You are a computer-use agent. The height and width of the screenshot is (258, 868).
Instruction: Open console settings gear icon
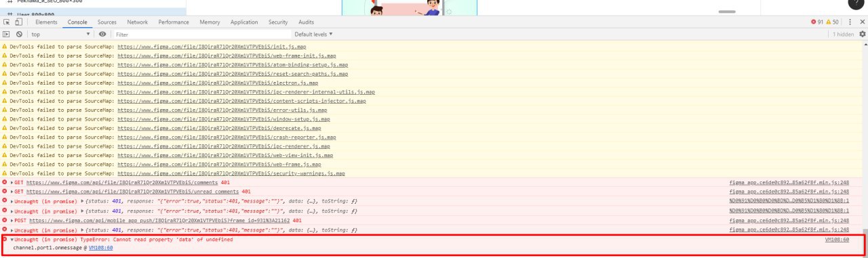click(x=862, y=34)
